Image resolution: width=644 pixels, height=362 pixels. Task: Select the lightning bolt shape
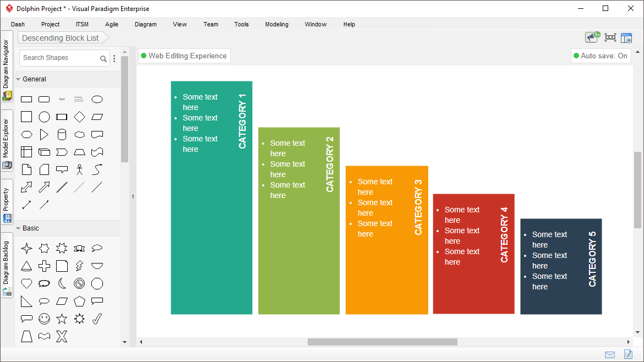click(79, 266)
